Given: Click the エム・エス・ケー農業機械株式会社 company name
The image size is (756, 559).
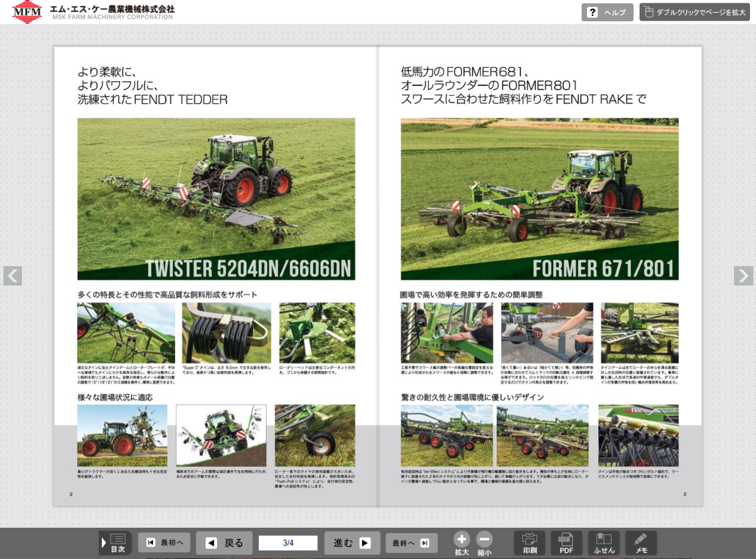Looking at the screenshot, I should click(x=112, y=9).
